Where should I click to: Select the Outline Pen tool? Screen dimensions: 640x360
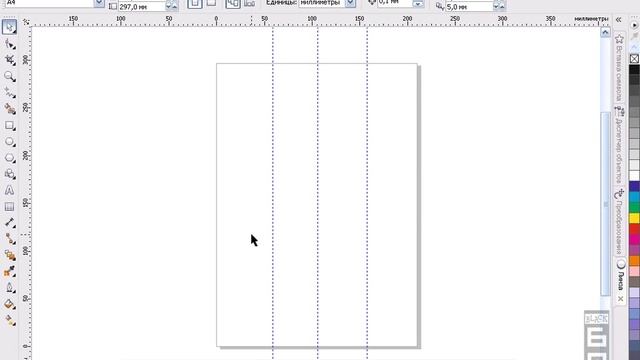tap(9, 288)
